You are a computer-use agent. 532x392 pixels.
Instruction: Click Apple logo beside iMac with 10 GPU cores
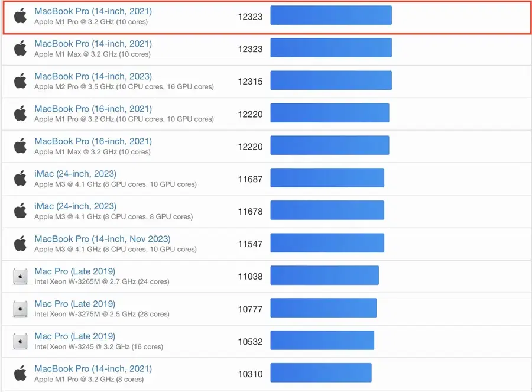pyautogui.click(x=20, y=179)
